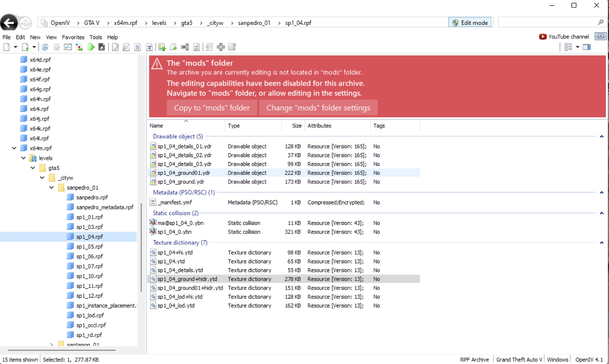Image resolution: width=609 pixels, height=364 pixels.
Task: Click the folder tree horizontal scrollbar
Action: click(x=62, y=350)
